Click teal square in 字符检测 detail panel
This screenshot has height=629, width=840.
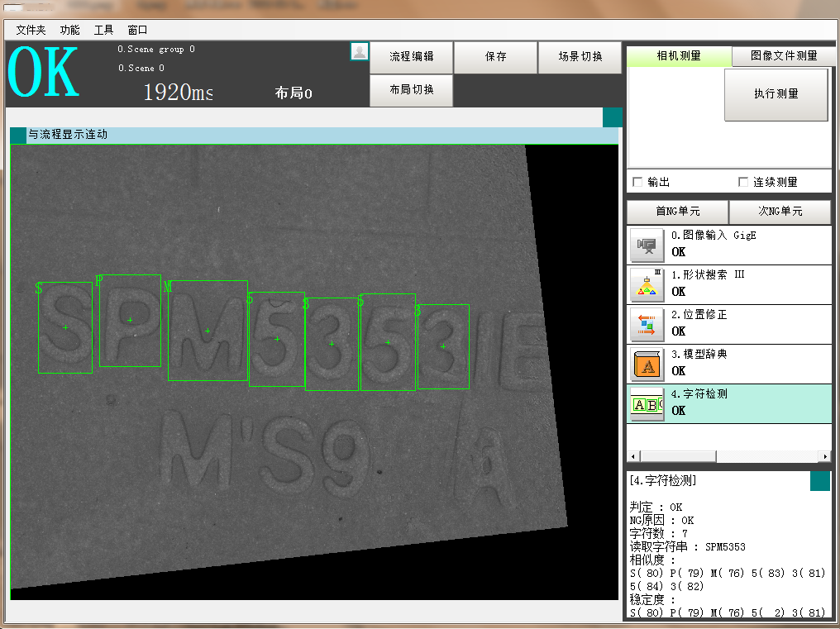coord(819,481)
